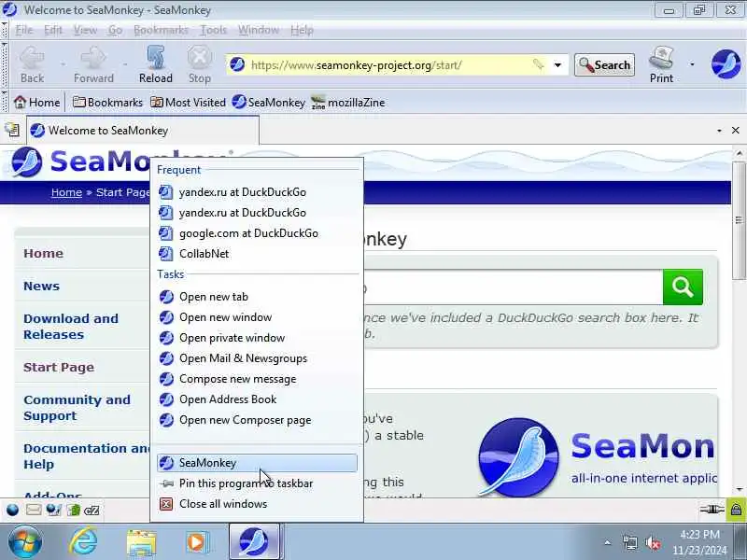Image resolution: width=747 pixels, height=560 pixels.
Task: Open the Forward button history dropdown arrow
Action: pyautogui.click(x=125, y=64)
